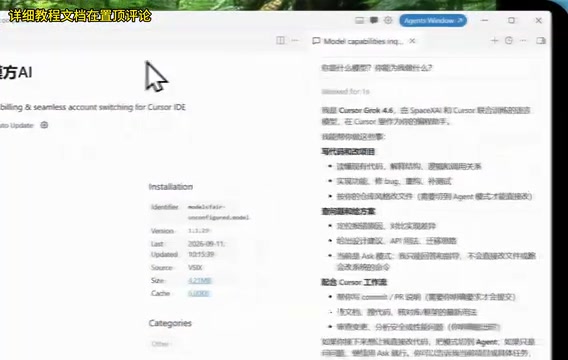Open extension gear next to Auto Update
Viewport: 568px width, 360px height.
(x=44, y=125)
